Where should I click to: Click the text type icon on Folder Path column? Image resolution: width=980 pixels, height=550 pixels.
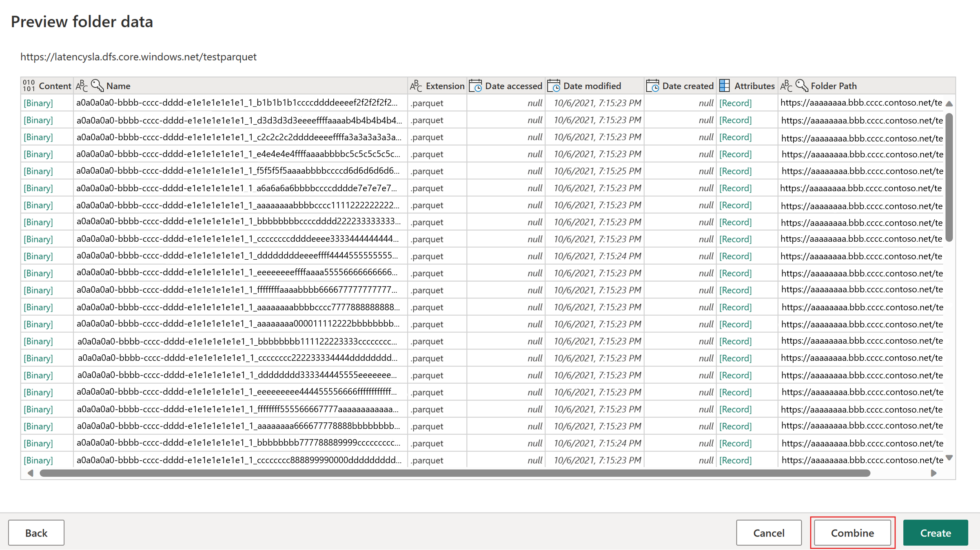(786, 86)
